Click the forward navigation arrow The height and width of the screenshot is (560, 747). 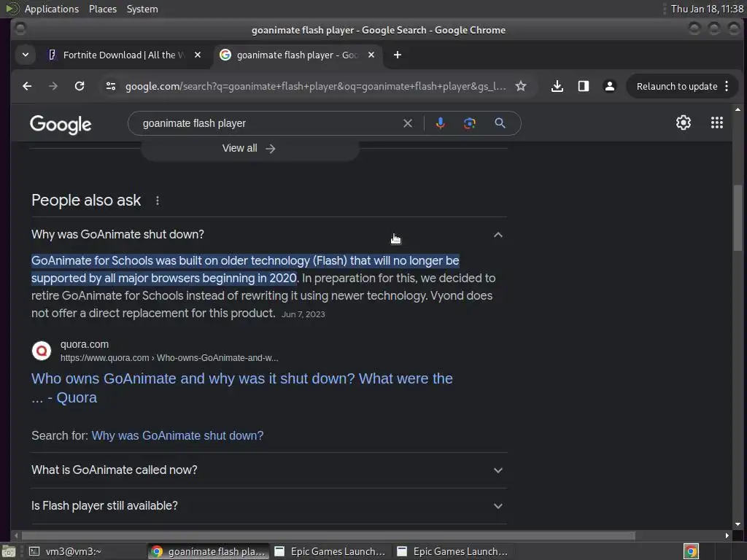pyautogui.click(x=53, y=86)
